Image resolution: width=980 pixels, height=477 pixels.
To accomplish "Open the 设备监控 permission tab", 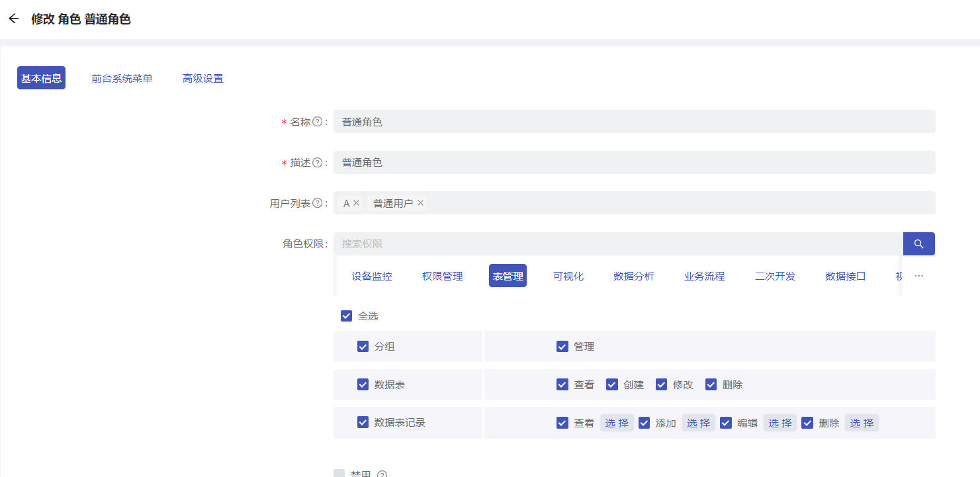I will (372, 276).
